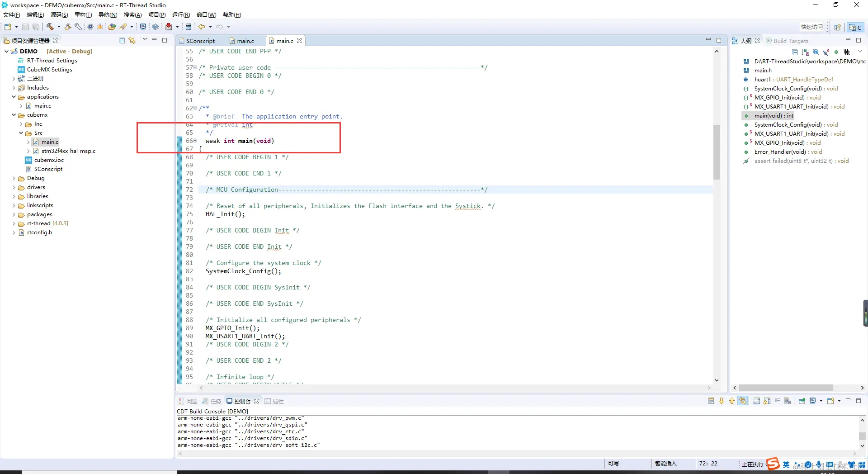Screen dimensions: 868x474
Task: Click the wrench settings toolbar icon
Action: [78, 27]
